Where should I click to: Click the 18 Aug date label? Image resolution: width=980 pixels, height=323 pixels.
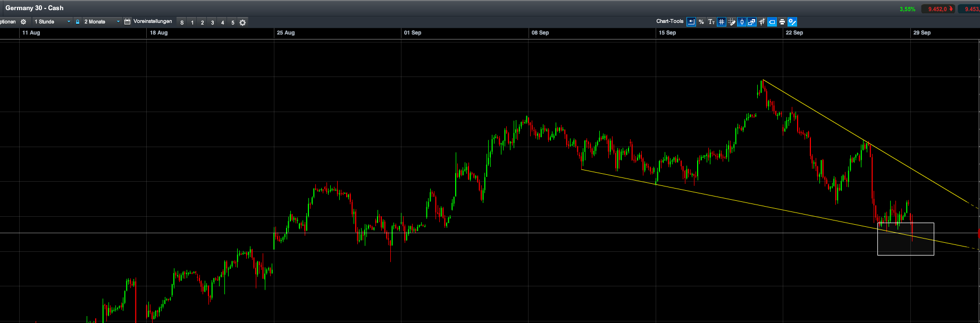coord(159,33)
